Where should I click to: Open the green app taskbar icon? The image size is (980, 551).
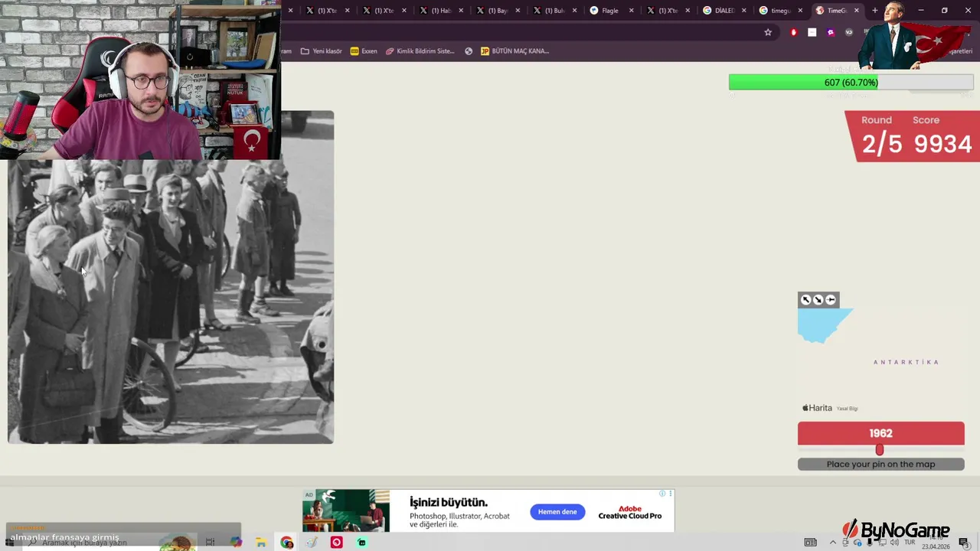[361, 543]
